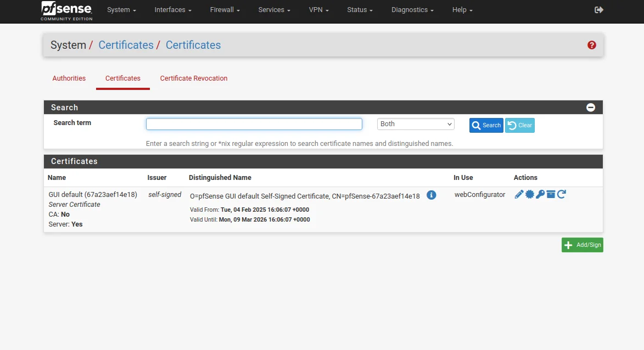Image resolution: width=644 pixels, height=350 pixels.
Task: Export the private key via key icon
Action: click(x=540, y=194)
